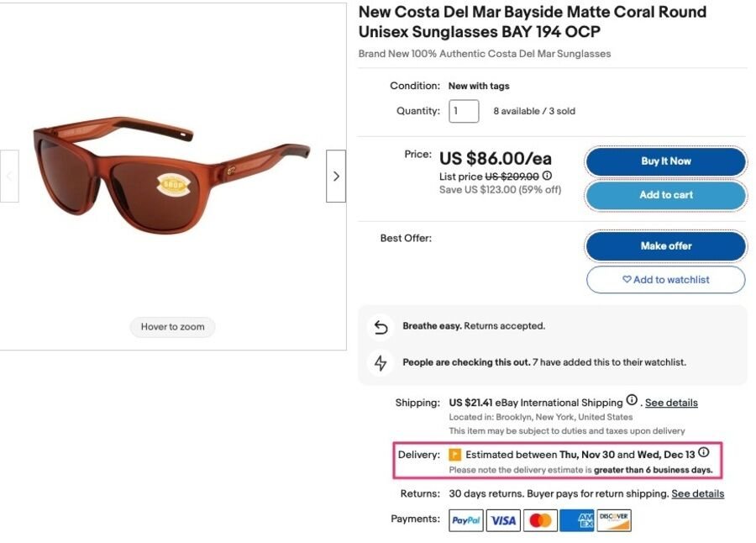Click the returns arrow icon beside Breathe easy
This screenshot has height=543, width=756.
click(x=381, y=325)
